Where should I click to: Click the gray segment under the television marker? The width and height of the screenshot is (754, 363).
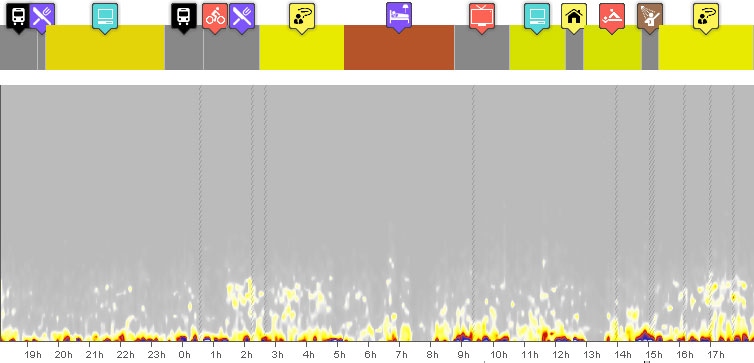[x=482, y=48]
